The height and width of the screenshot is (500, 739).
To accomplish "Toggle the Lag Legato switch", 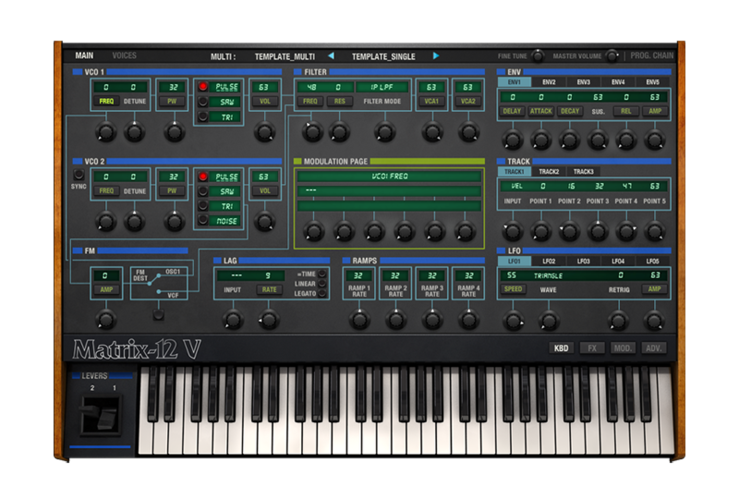I will pyautogui.click(x=322, y=293).
